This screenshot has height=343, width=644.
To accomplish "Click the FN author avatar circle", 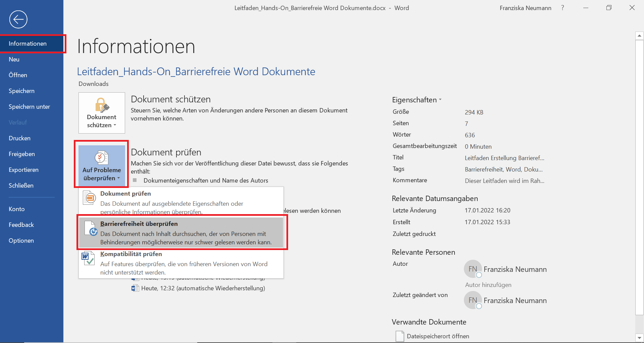I will (473, 269).
